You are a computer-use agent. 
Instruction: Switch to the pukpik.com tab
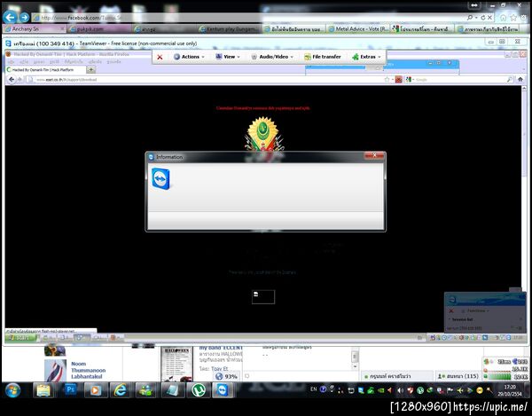pos(98,29)
